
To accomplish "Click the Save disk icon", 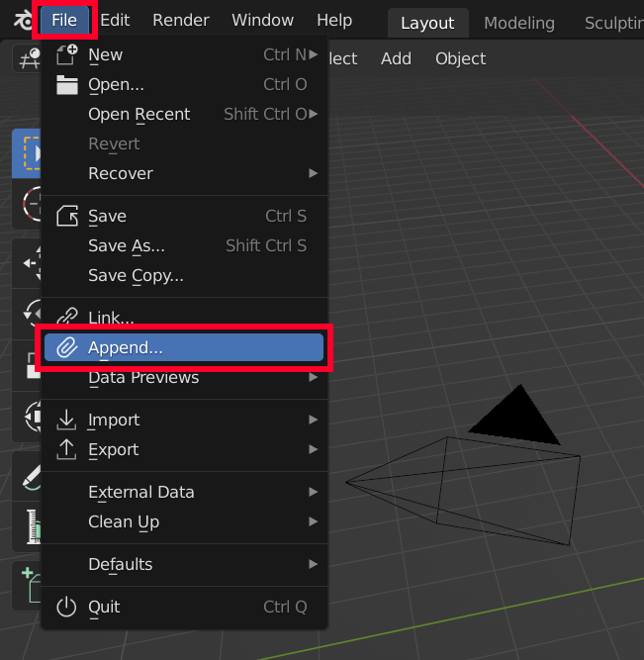I will pyautogui.click(x=66, y=216).
